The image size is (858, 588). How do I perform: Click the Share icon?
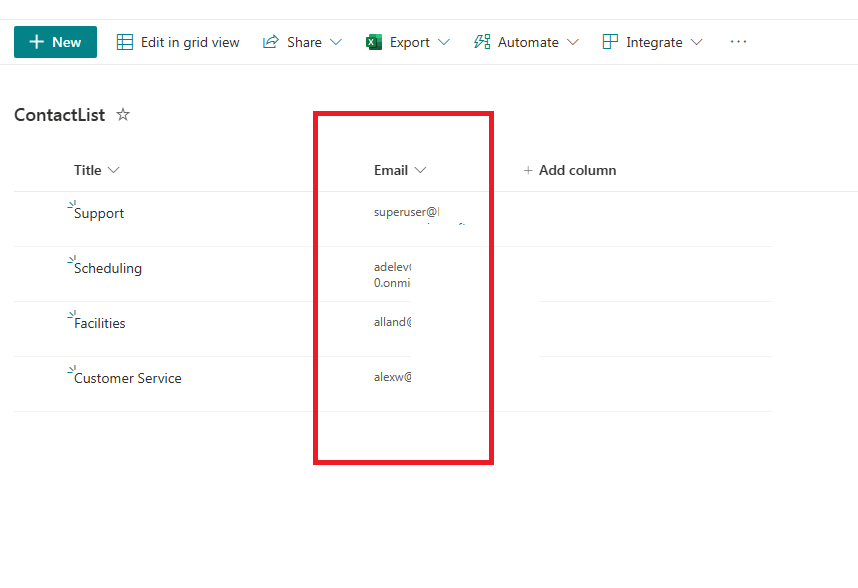click(272, 41)
